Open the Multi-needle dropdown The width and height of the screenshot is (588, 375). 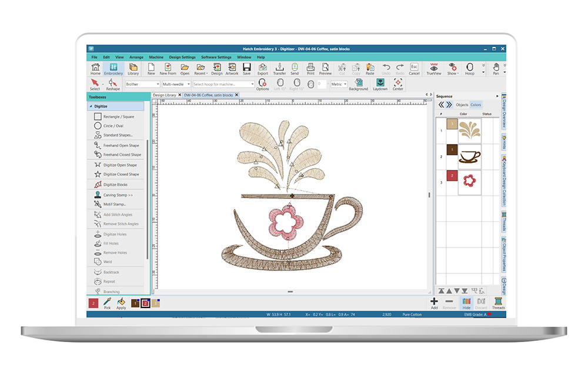(x=176, y=84)
